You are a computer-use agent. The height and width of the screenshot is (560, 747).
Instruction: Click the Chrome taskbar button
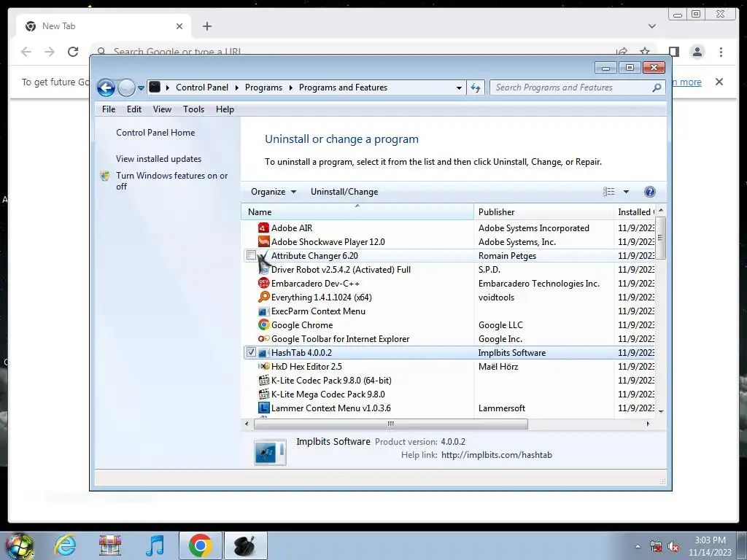(201, 545)
